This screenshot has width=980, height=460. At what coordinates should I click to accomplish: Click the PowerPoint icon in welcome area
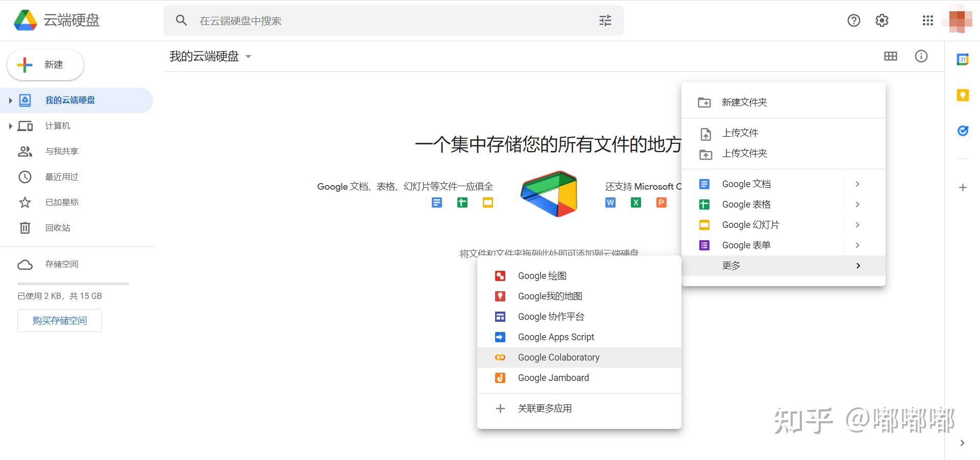661,202
